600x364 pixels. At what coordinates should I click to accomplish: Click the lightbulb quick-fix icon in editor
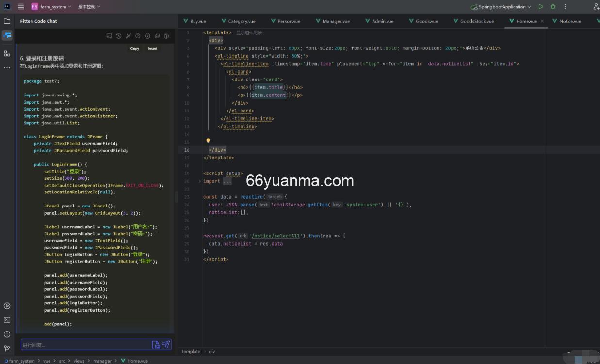[x=208, y=141]
